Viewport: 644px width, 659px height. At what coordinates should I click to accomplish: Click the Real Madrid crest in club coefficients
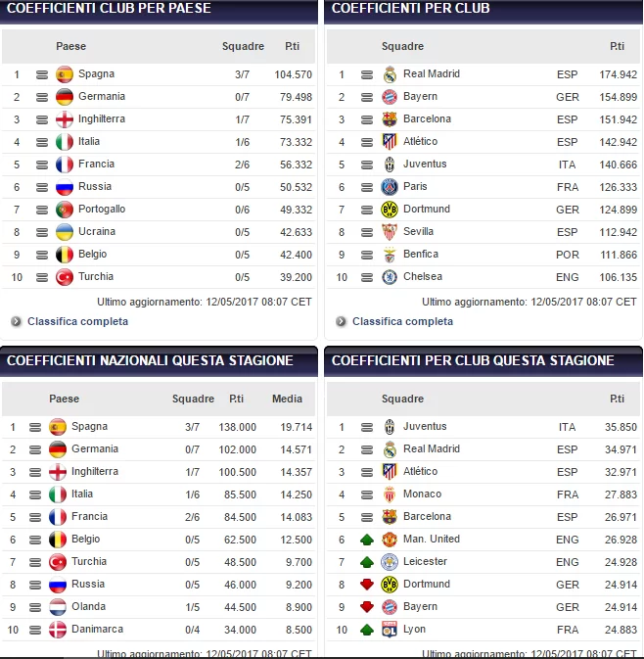[x=390, y=74]
